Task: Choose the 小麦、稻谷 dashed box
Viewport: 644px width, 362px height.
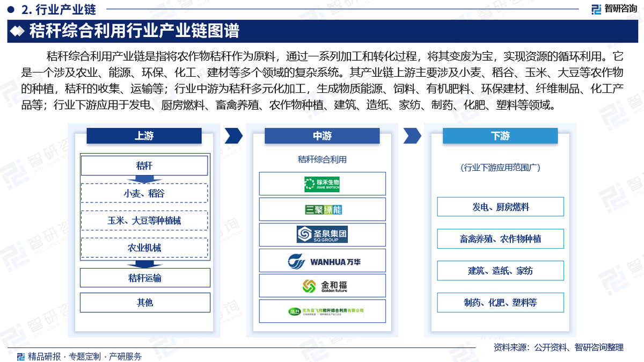Action: (144, 193)
